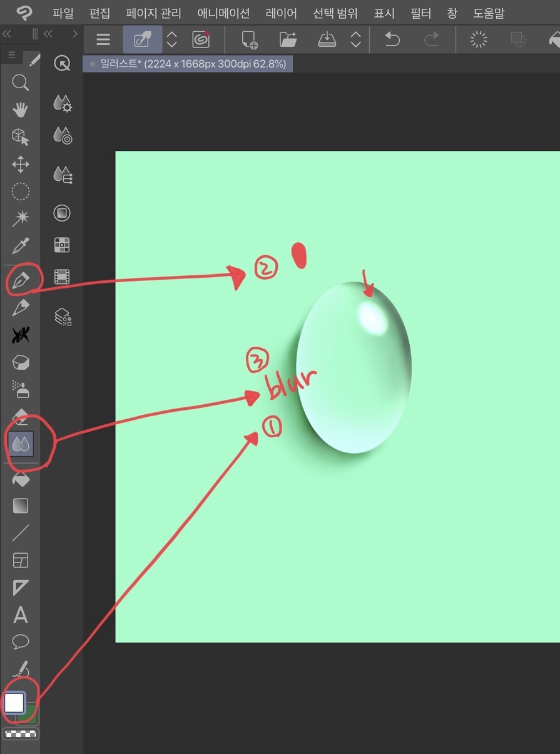Open the 페이지 관리 menu
This screenshot has height=754, width=560.
[x=153, y=13]
